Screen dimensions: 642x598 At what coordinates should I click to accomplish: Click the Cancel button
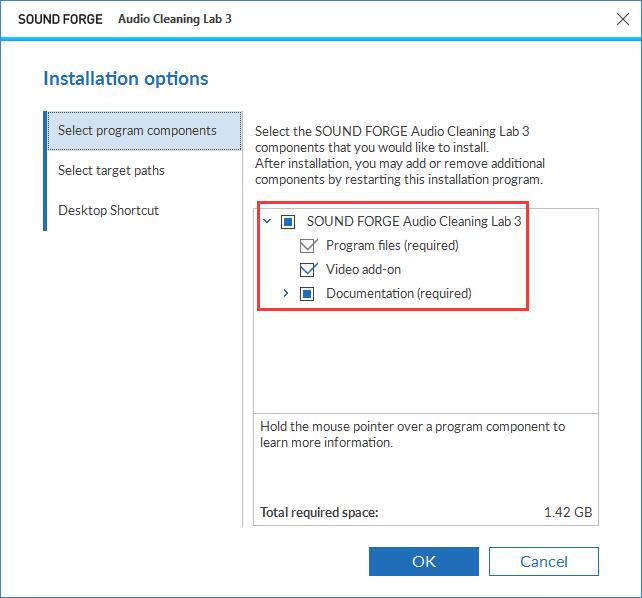click(544, 561)
